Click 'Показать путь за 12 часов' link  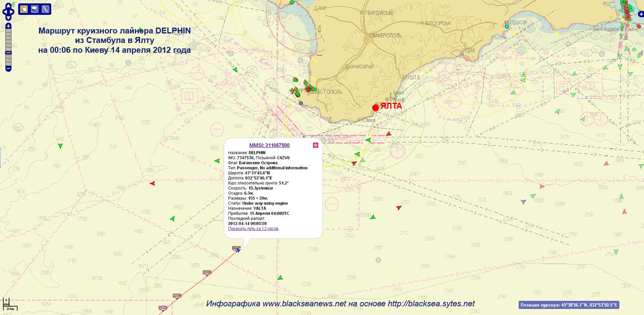tap(253, 229)
